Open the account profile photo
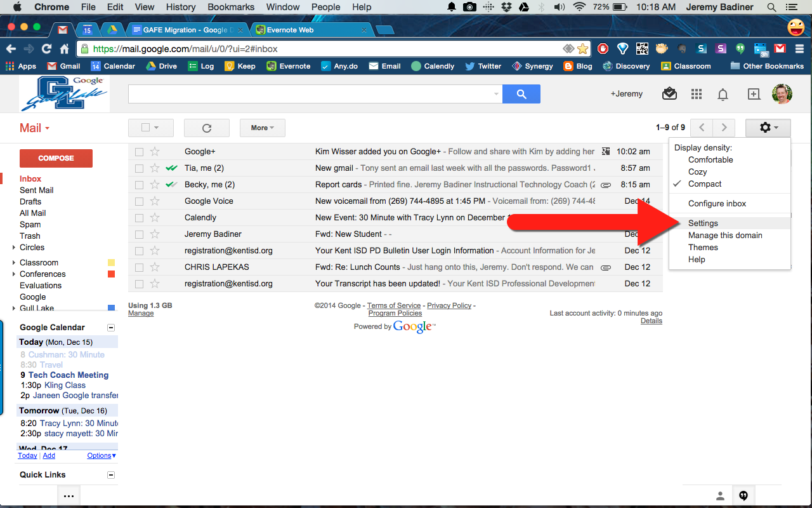 click(782, 94)
